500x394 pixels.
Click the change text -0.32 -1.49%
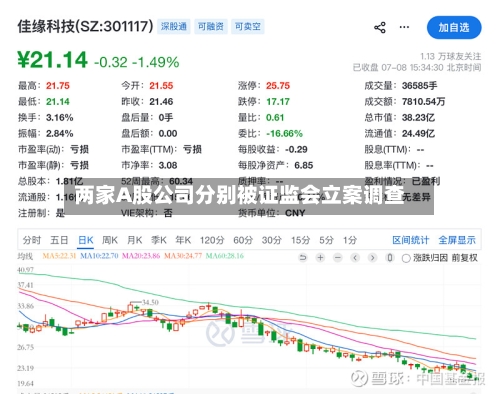[x=137, y=62]
